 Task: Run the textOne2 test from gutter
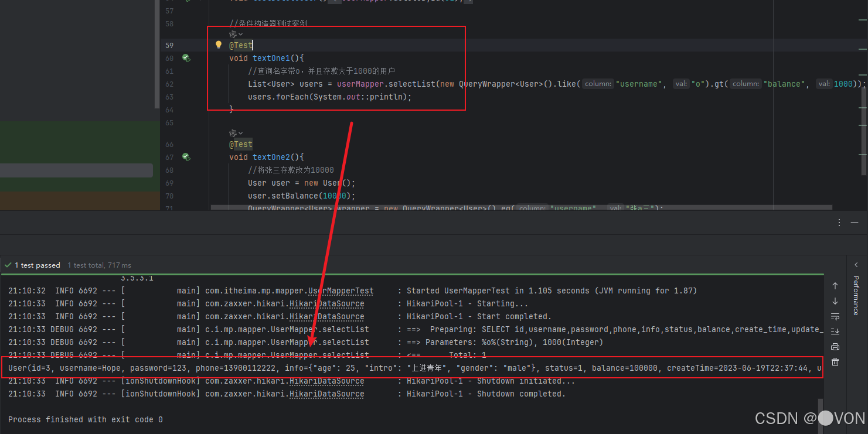click(x=186, y=157)
